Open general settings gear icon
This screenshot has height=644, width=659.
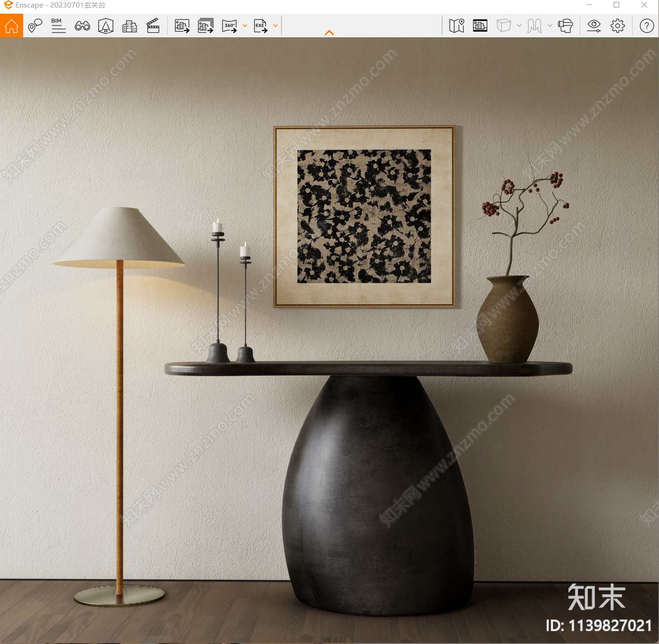tap(618, 26)
